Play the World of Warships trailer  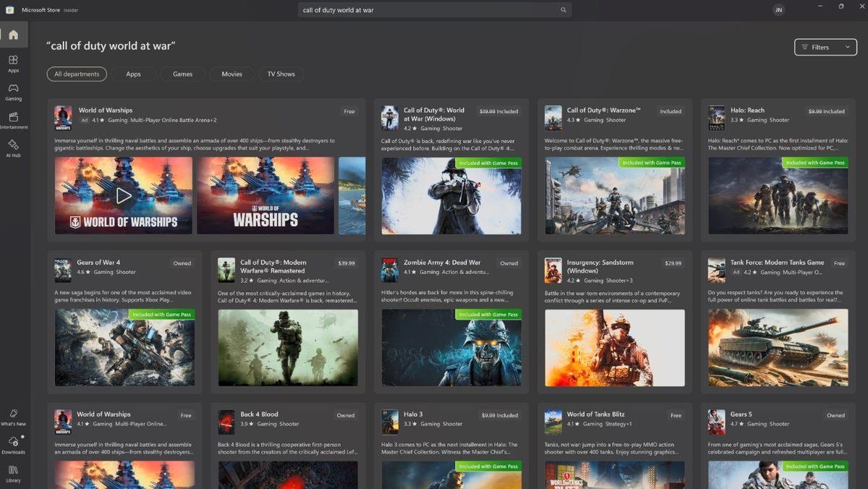click(x=123, y=195)
